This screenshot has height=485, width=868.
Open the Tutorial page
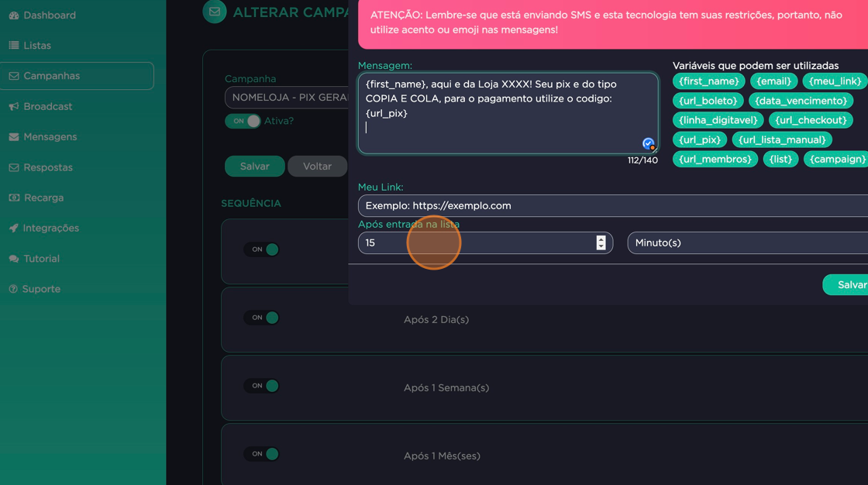[34, 259]
